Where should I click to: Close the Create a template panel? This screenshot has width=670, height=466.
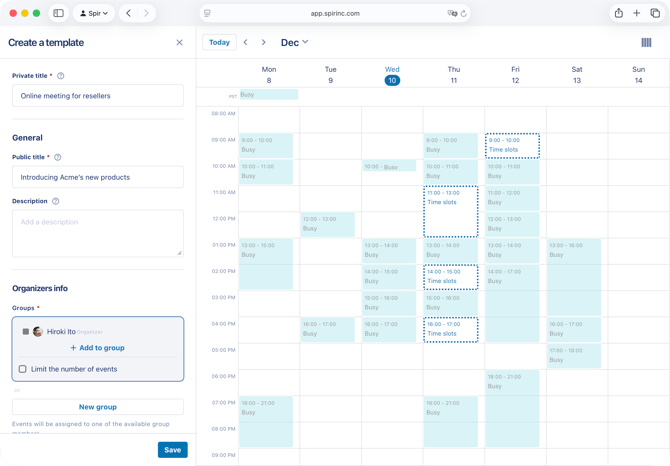tap(179, 43)
